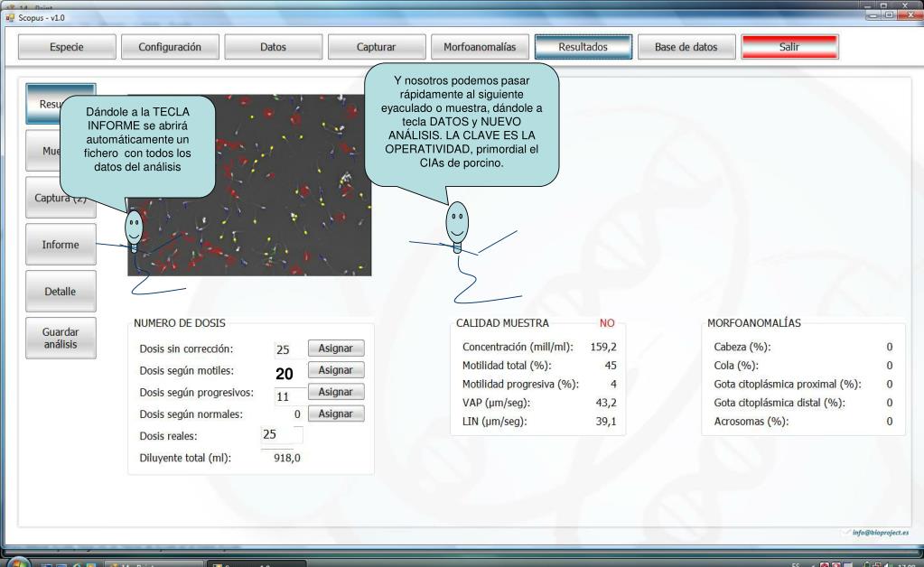Click the info@bioproject.es link
Viewport: 924px width, 567px height.
coord(880,533)
